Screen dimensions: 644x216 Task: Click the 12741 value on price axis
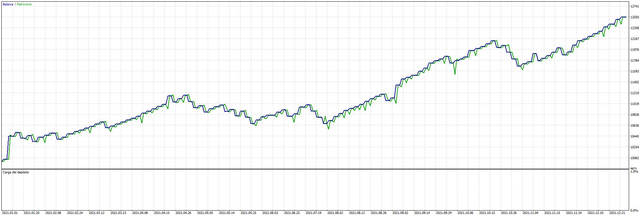pos(635,6)
